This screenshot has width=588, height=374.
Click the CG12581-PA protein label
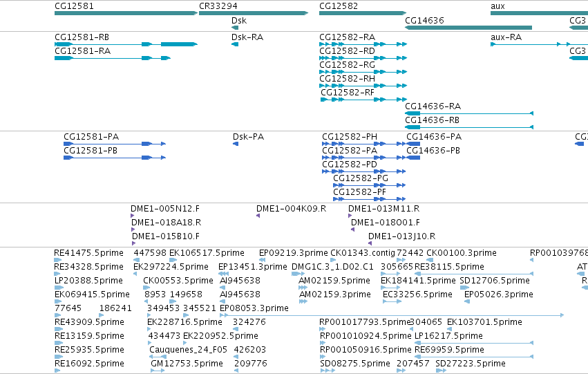(x=91, y=137)
